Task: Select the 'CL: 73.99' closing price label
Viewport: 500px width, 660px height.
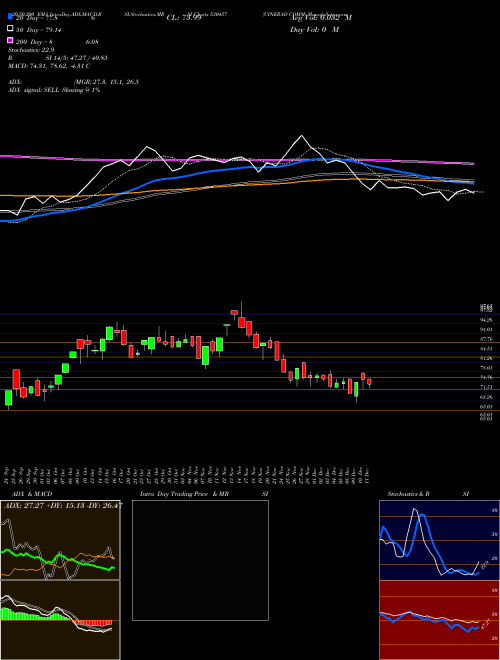Action: (x=184, y=17)
